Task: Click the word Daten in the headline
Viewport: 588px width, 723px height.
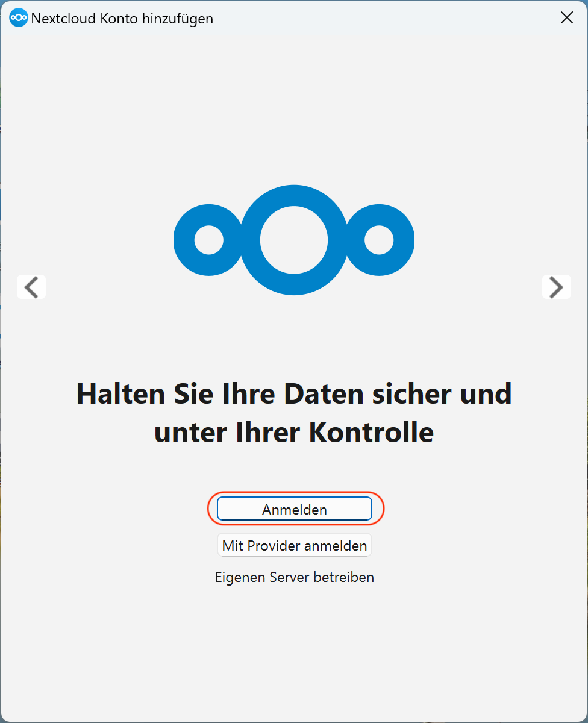Action: [324, 393]
